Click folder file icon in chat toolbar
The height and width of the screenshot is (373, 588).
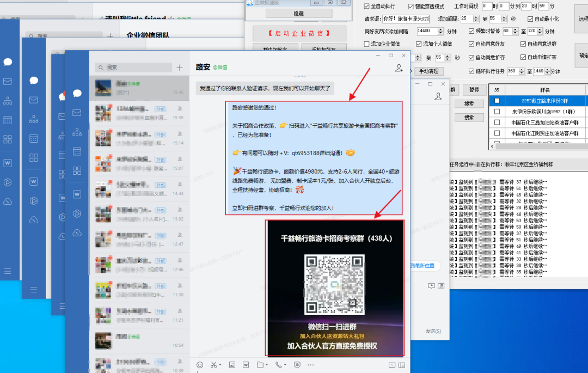(260, 365)
